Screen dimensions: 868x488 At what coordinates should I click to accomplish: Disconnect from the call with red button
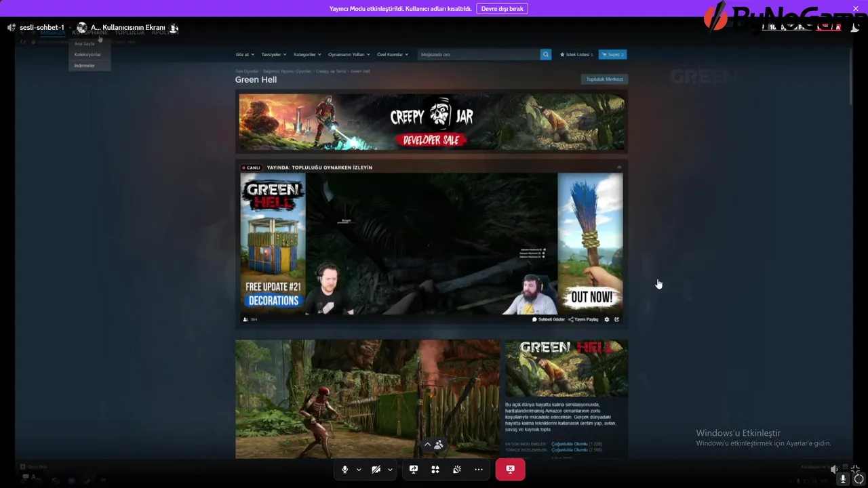[510, 469]
